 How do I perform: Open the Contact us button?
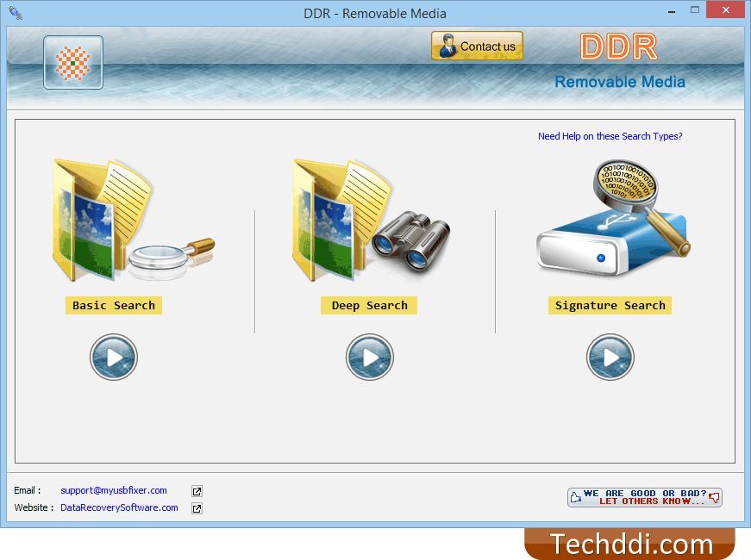click(x=477, y=46)
